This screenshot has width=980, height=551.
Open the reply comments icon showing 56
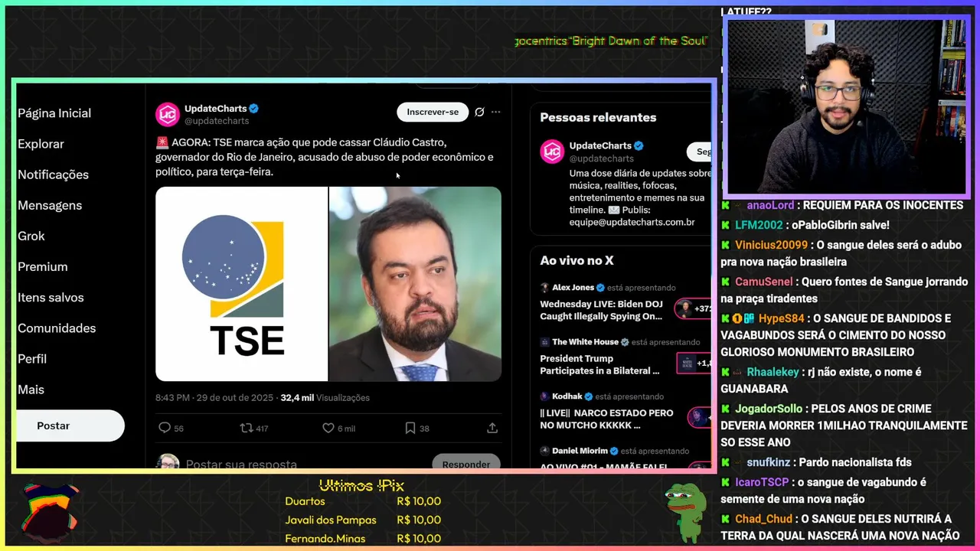click(x=165, y=428)
